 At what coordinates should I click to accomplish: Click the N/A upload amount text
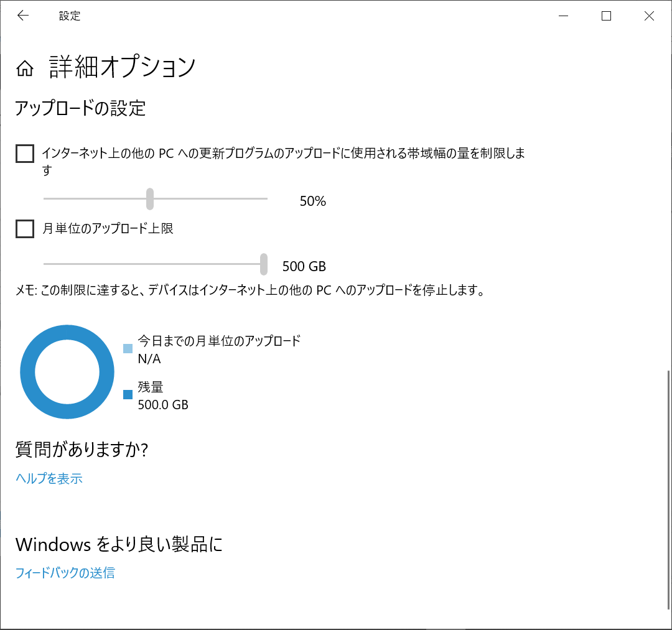(149, 358)
